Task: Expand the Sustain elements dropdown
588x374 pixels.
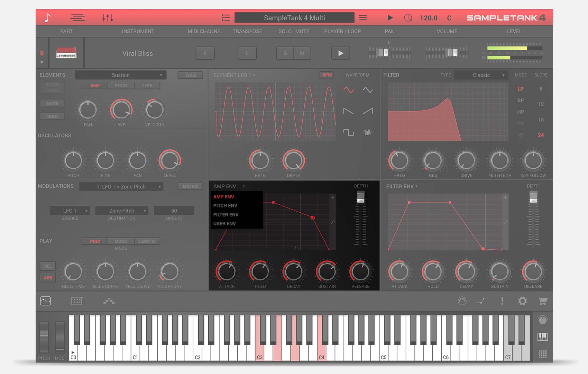Action: tap(121, 75)
